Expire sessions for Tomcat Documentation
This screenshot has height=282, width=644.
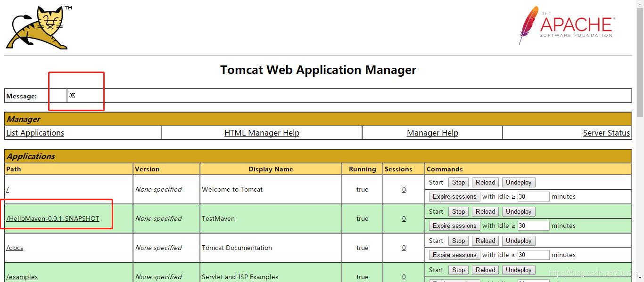click(x=454, y=255)
